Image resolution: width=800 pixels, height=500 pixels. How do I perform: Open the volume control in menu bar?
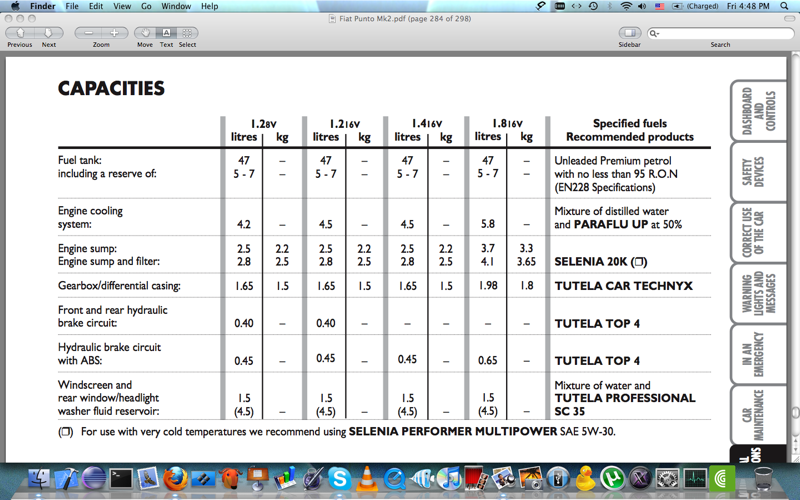(643, 6)
